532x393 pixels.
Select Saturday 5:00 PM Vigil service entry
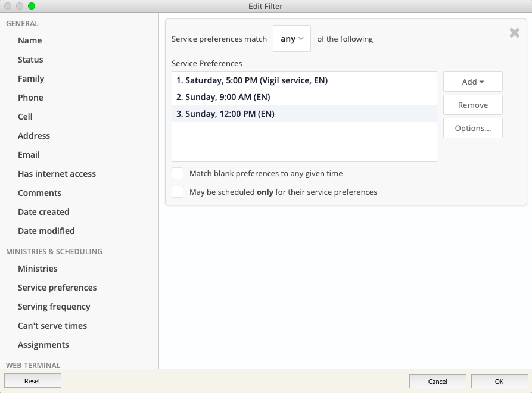click(x=252, y=80)
